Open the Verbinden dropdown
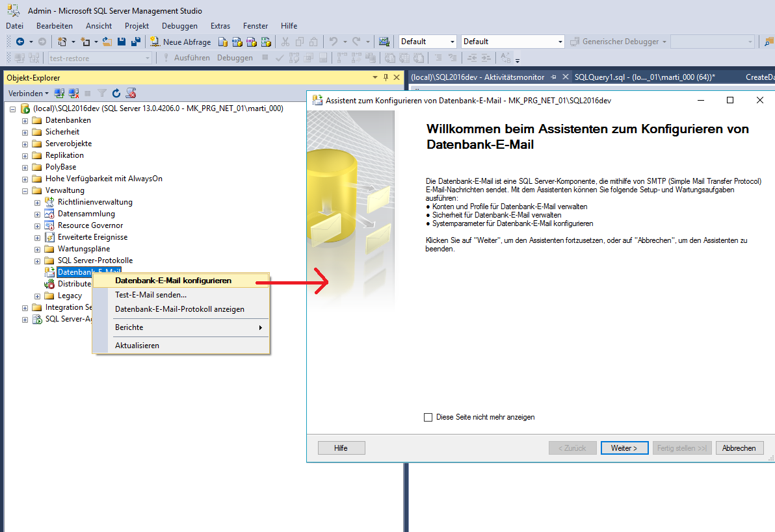775x532 pixels. point(29,94)
